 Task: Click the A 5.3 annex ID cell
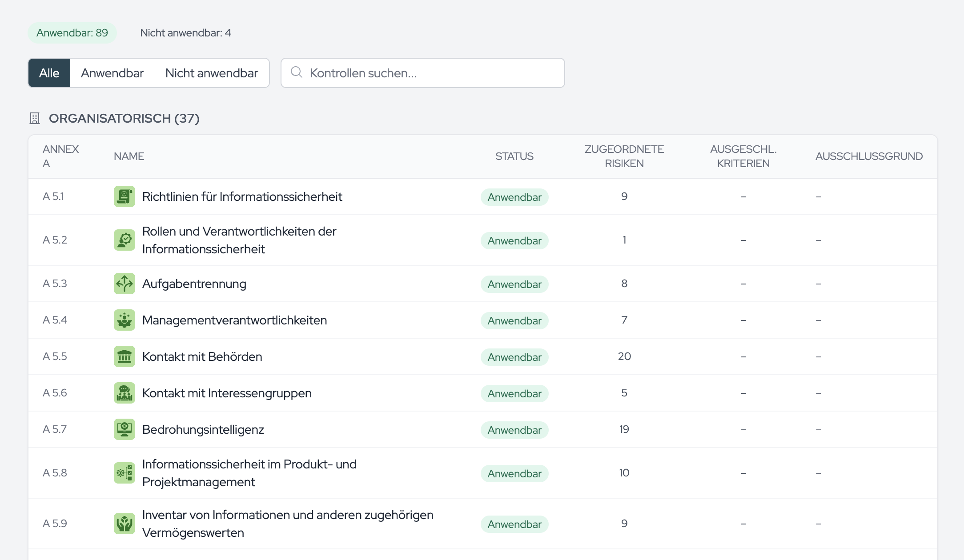tap(55, 284)
